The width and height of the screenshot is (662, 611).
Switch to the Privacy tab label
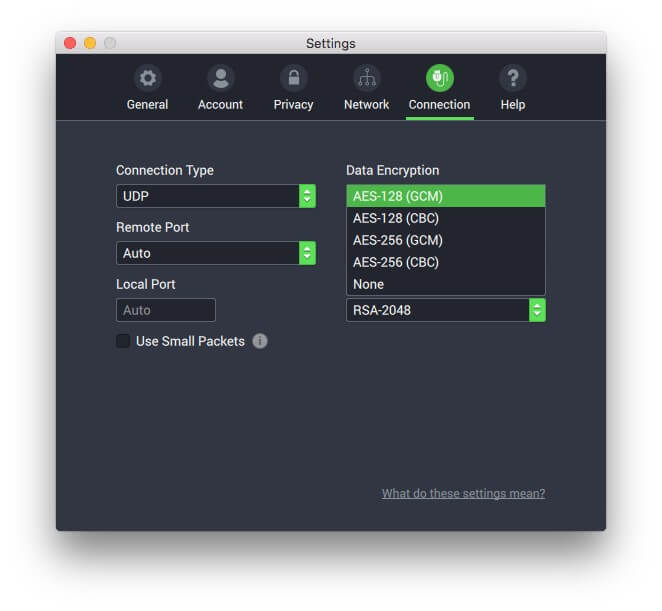[x=293, y=104]
